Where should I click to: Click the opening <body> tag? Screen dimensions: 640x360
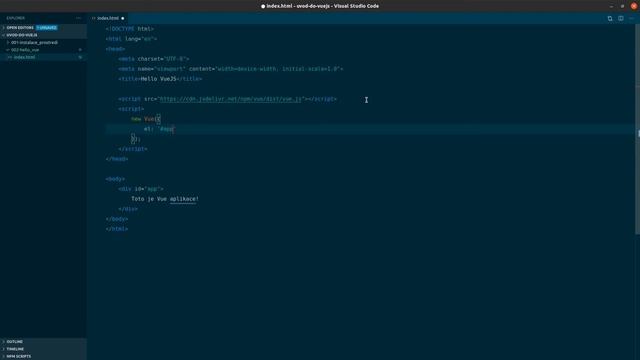click(115, 179)
